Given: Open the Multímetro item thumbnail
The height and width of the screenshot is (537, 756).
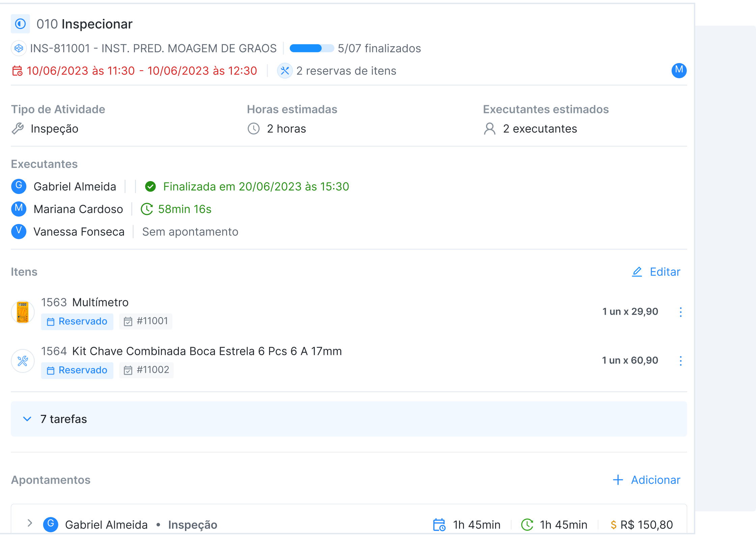Looking at the screenshot, I should (x=23, y=312).
